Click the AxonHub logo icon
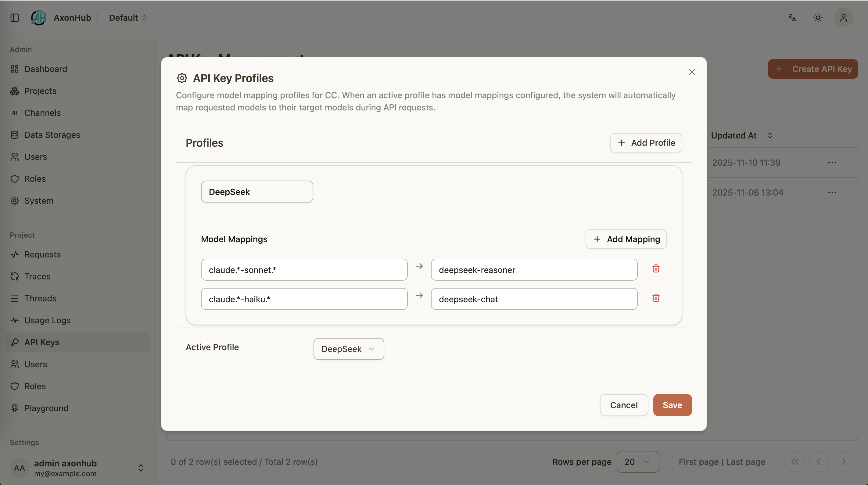Viewport: 868px width, 485px height. click(x=38, y=17)
